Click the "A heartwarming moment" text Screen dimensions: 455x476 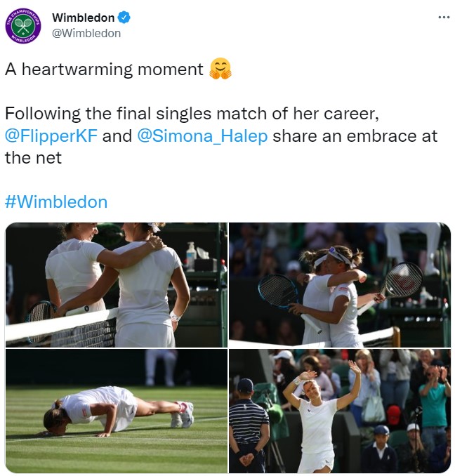[104, 69]
